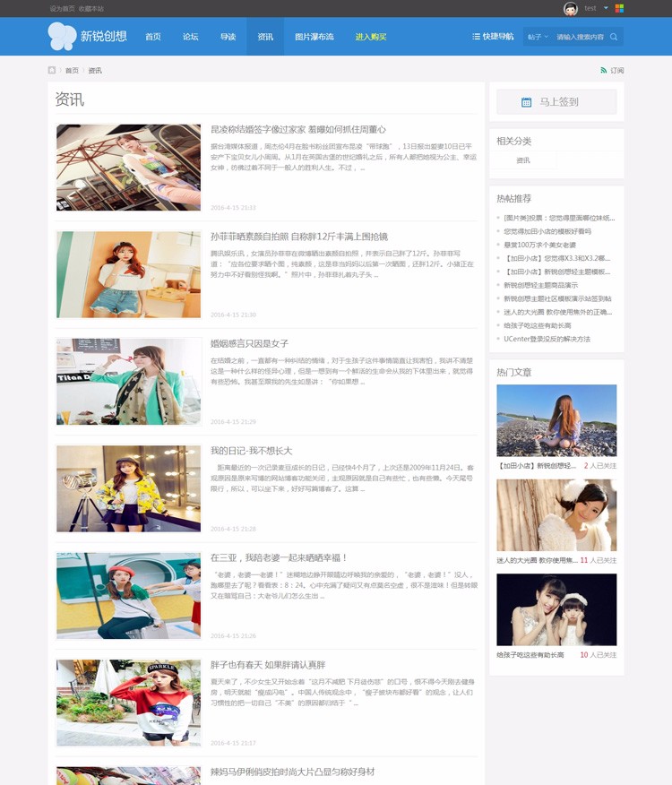The width and height of the screenshot is (672, 785).
Task: Click thumbnail of 我的日记 article
Action: tap(129, 488)
